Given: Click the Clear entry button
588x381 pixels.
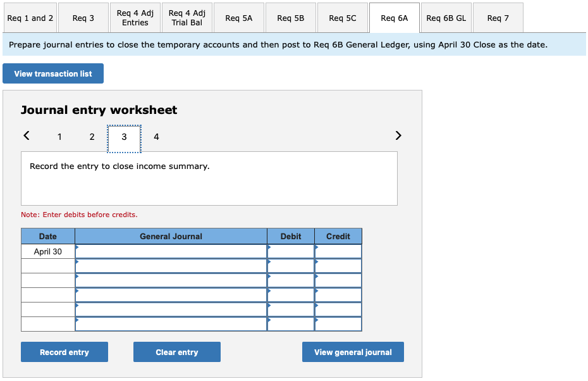Looking at the screenshot, I should 176,352.
